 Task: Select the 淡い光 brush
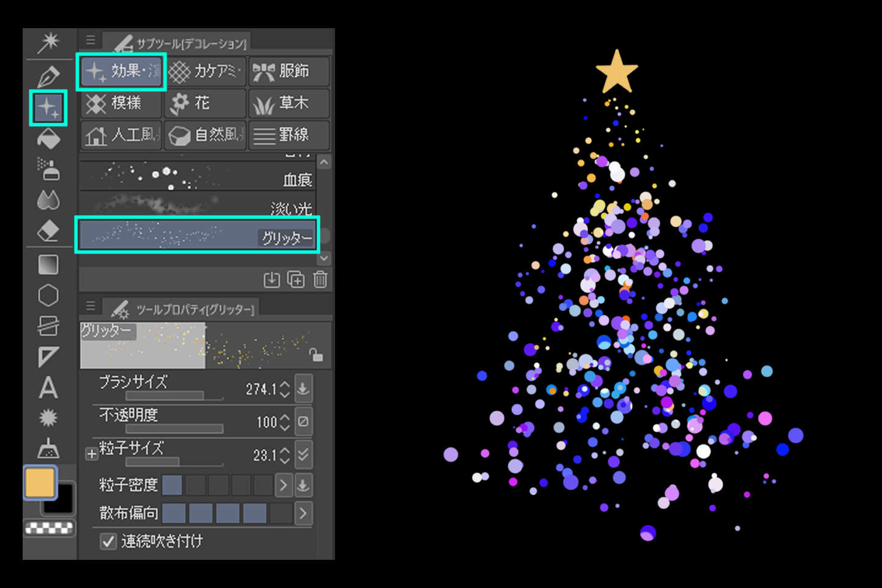197,205
